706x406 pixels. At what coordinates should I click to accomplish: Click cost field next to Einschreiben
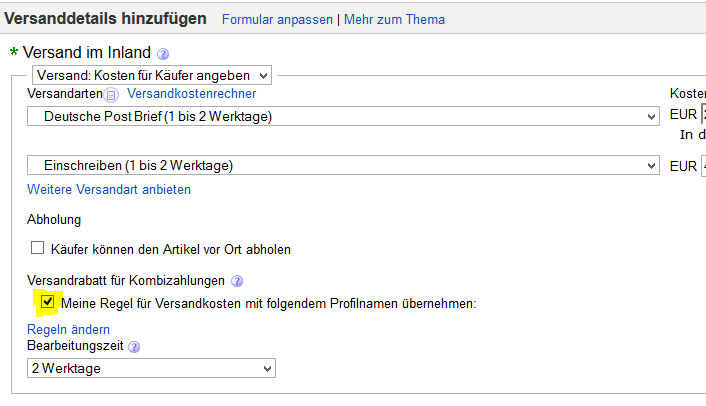703,166
